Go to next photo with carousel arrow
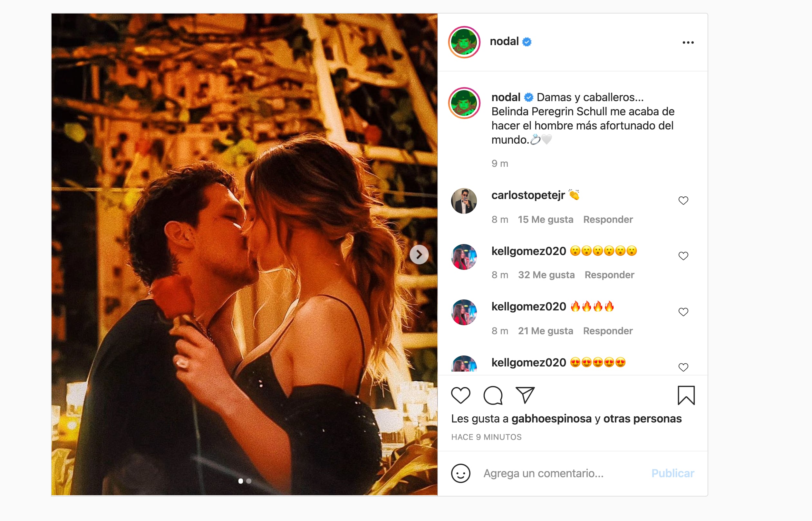The height and width of the screenshot is (521, 812). (x=419, y=254)
